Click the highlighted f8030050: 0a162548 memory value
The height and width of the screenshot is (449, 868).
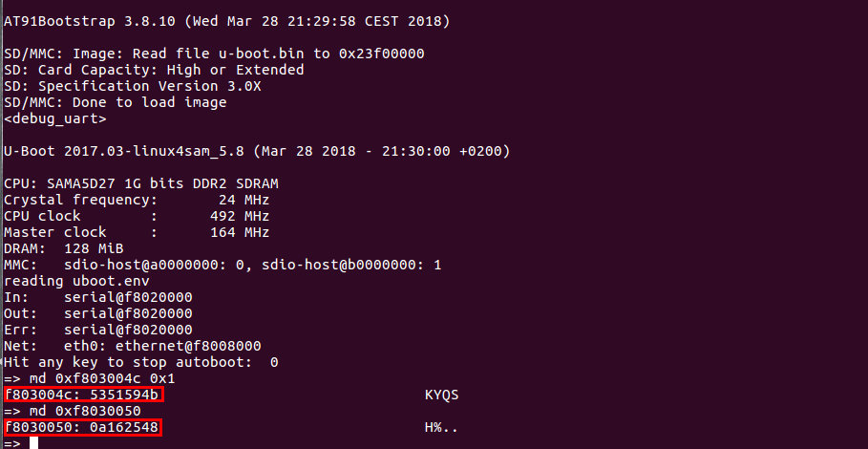(82, 427)
